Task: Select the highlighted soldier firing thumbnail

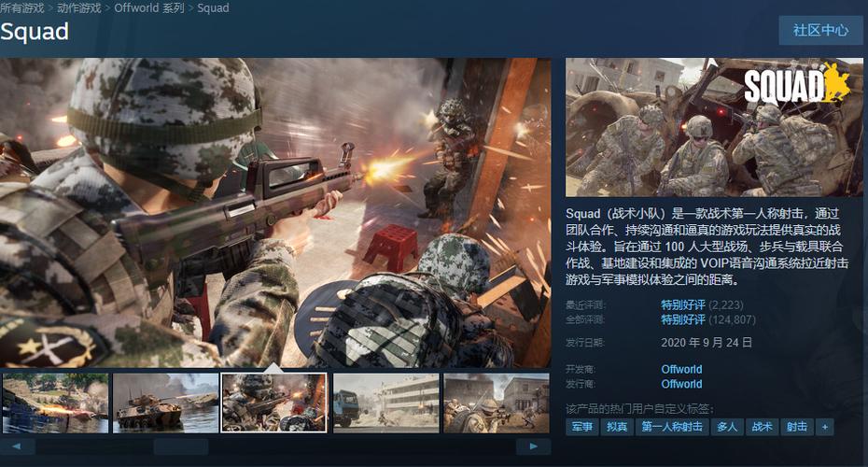Action: [x=274, y=403]
